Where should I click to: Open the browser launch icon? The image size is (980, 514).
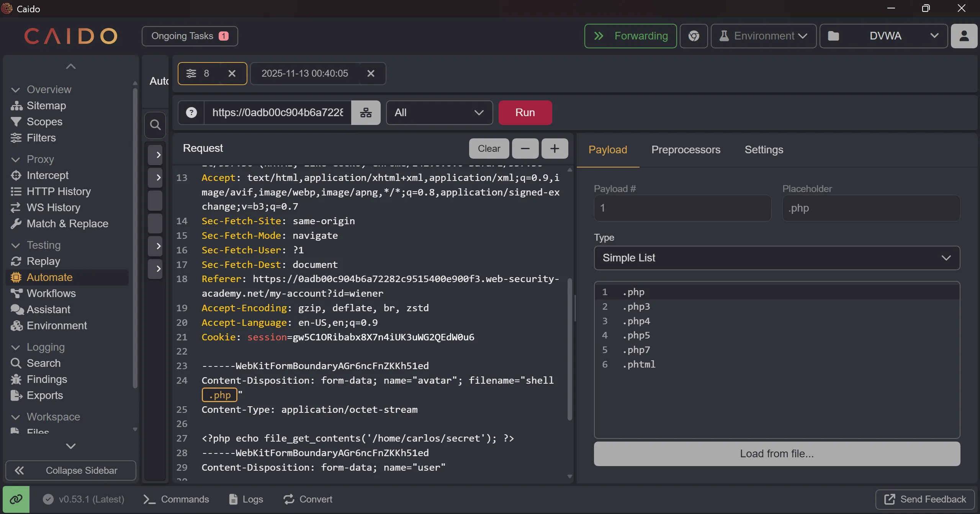click(694, 36)
